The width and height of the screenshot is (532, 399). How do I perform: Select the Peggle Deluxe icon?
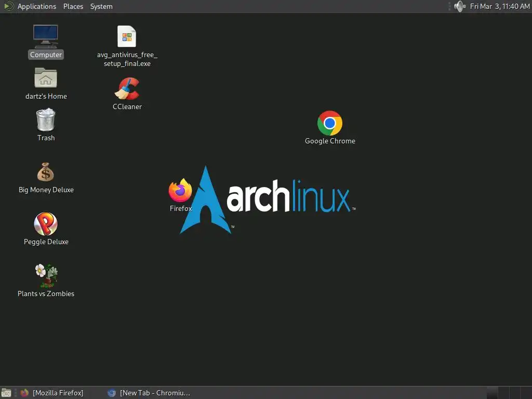[x=46, y=224]
